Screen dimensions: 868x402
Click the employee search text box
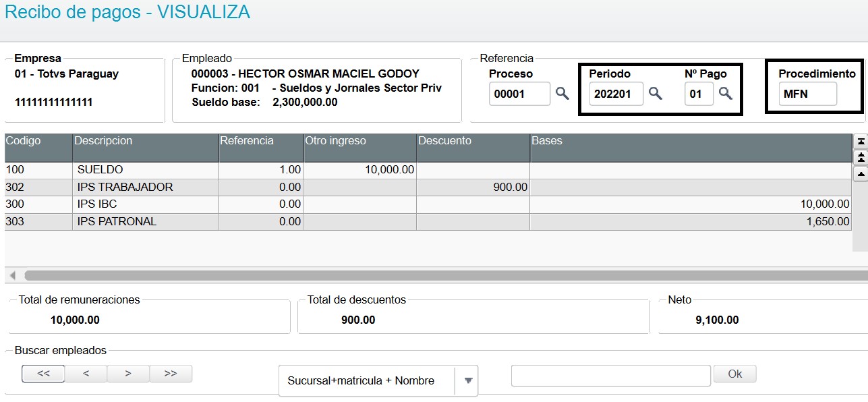[611, 376]
